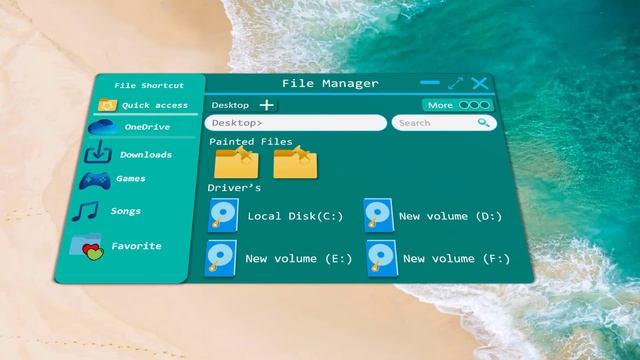Image resolution: width=640 pixels, height=360 pixels.
Task: Open the second Painted Files folder
Action: click(x=295, y=162)
